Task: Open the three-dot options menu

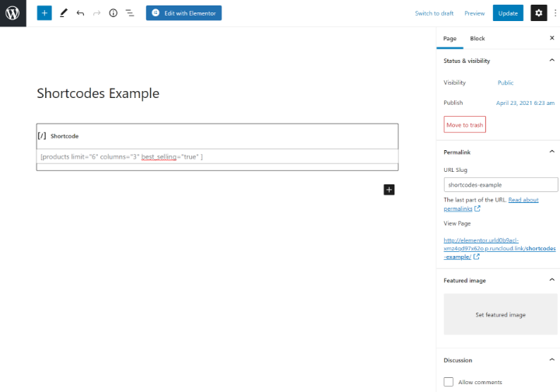Action: [555, 13]
